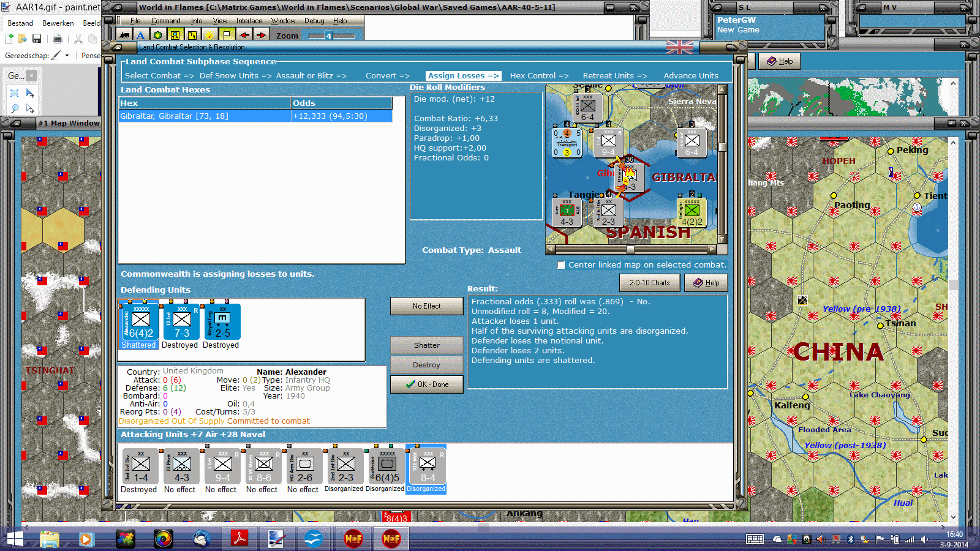Screen dimensions: 980x551
Task: Click the Select Combat subphase step
Action: 159,76
